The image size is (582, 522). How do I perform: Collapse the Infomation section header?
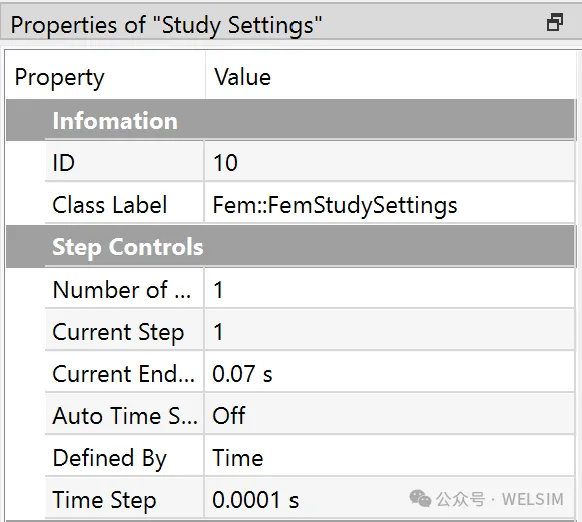tap(290, 120)
